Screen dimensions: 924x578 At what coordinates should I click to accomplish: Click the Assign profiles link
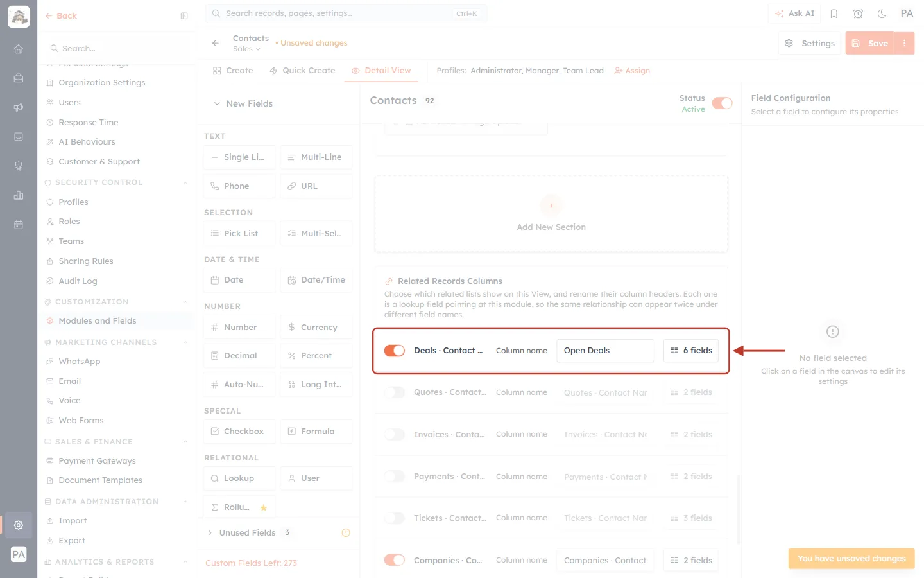pyautogui.click(x=632, y=71)
